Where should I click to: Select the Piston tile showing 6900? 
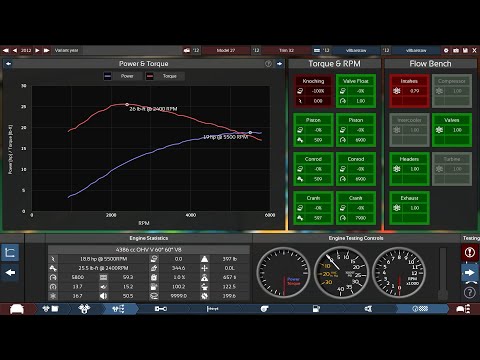pyautogui.click(x=356, y=130)
